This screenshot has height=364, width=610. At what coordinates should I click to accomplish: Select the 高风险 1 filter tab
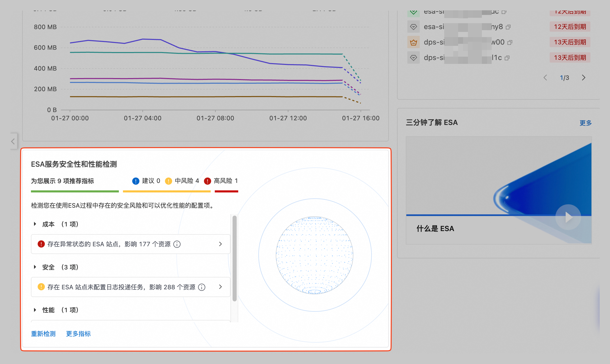coord(221,181)
